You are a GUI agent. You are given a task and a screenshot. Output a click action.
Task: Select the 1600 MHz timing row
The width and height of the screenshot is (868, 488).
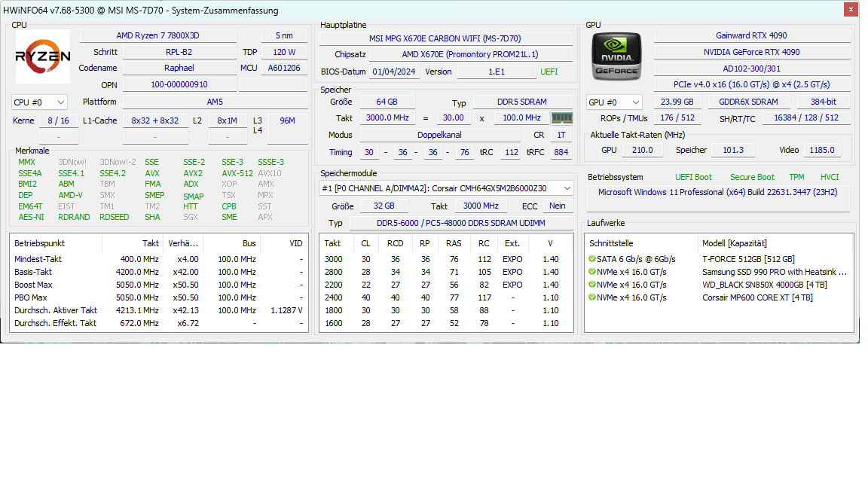point(446,323)
